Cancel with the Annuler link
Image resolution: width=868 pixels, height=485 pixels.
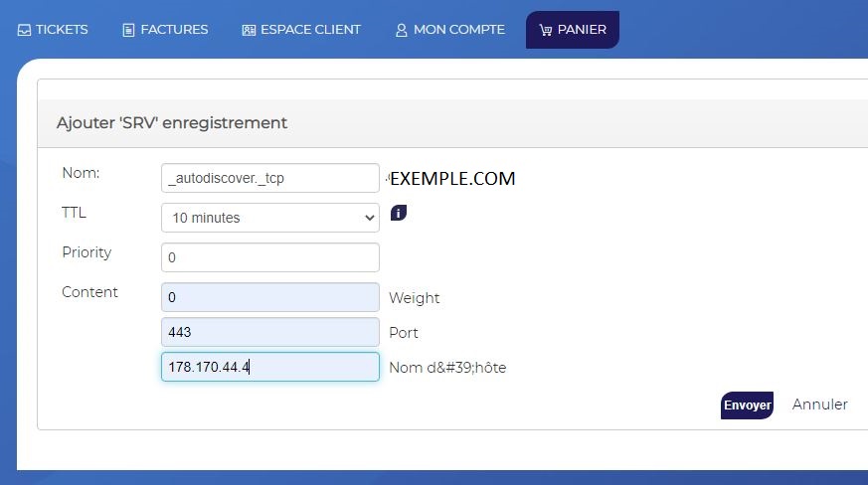click(820, 404)
